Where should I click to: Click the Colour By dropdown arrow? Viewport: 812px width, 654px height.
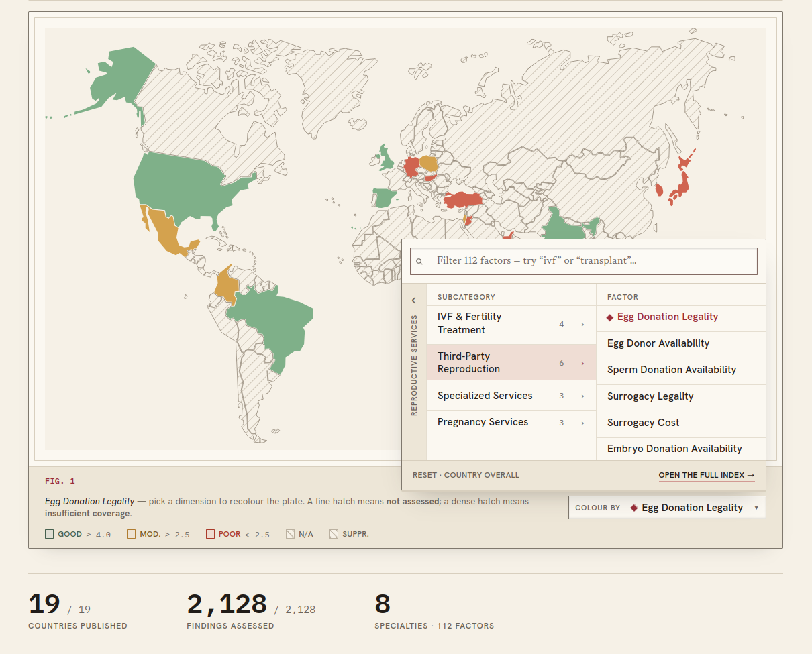click(x=756, y=508)
